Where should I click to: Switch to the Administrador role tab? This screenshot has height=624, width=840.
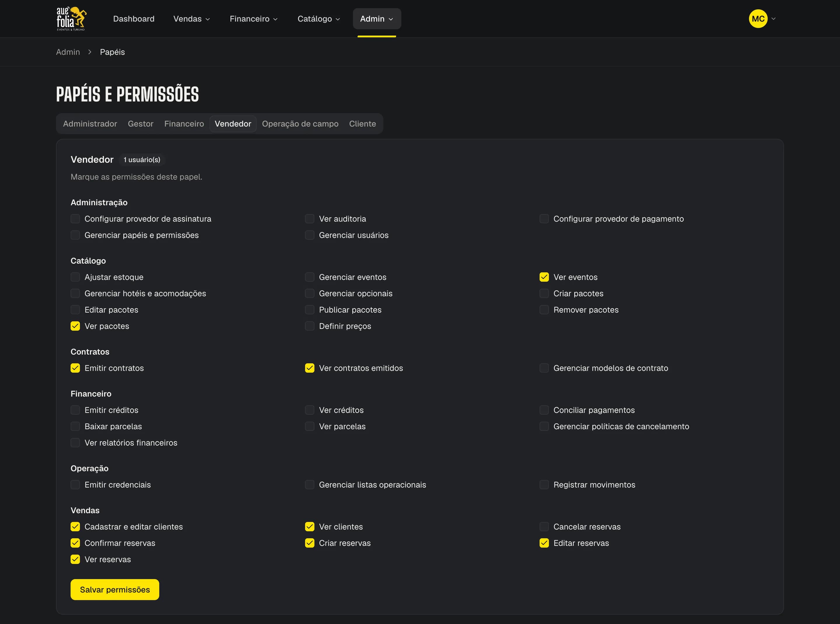tap(90, 124)
